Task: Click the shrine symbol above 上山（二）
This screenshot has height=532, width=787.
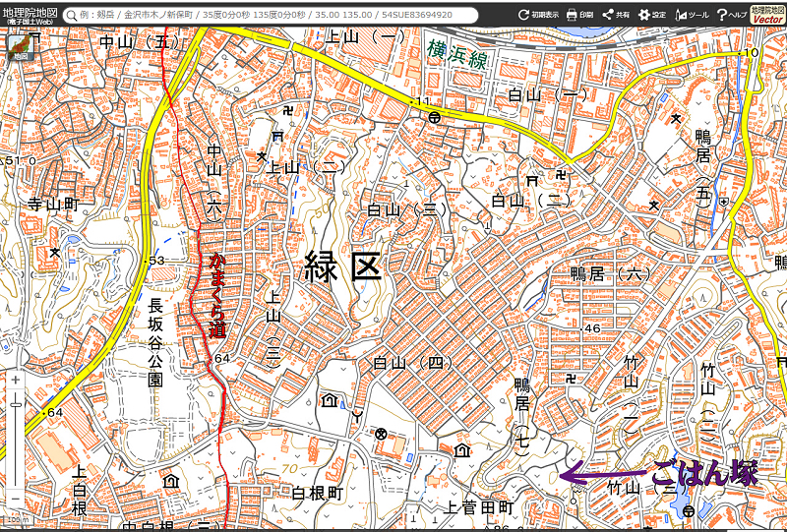Action: pyautogui.click(x=277, y=136)
